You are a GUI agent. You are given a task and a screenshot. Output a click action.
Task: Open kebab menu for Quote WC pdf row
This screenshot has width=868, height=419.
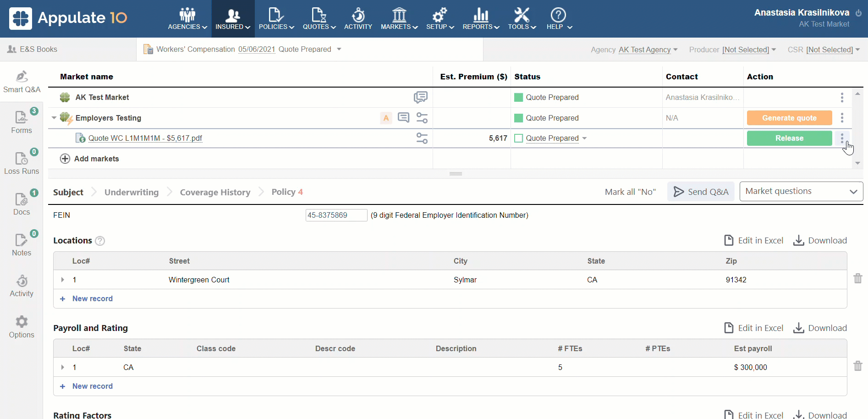842,138
